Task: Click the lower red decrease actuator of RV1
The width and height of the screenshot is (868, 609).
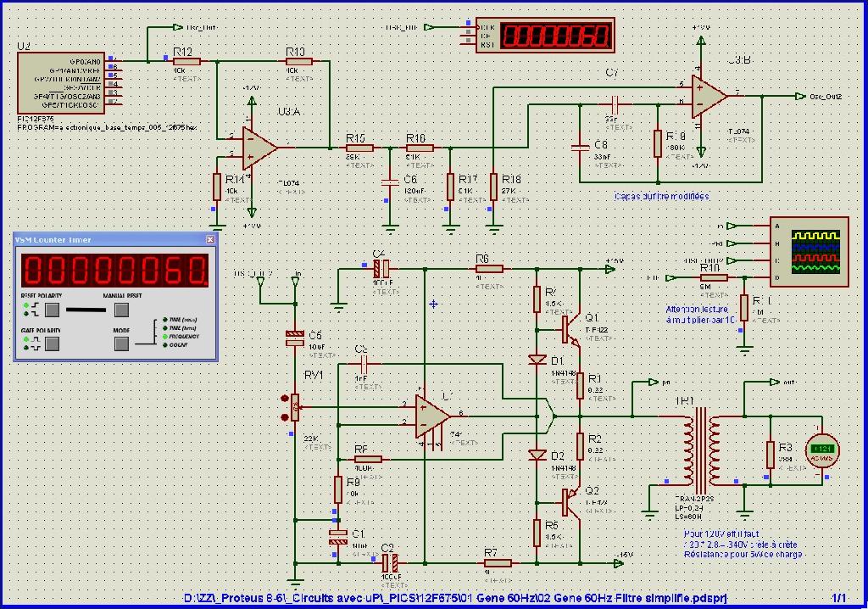Action: coord(285,416)
